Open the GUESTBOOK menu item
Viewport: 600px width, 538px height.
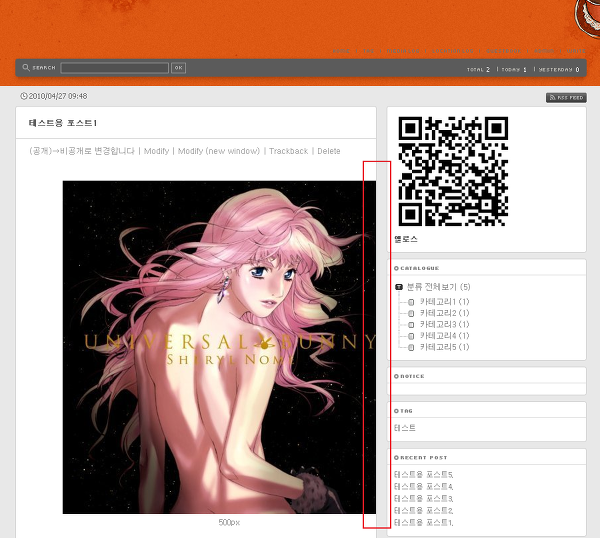point(504,51)
